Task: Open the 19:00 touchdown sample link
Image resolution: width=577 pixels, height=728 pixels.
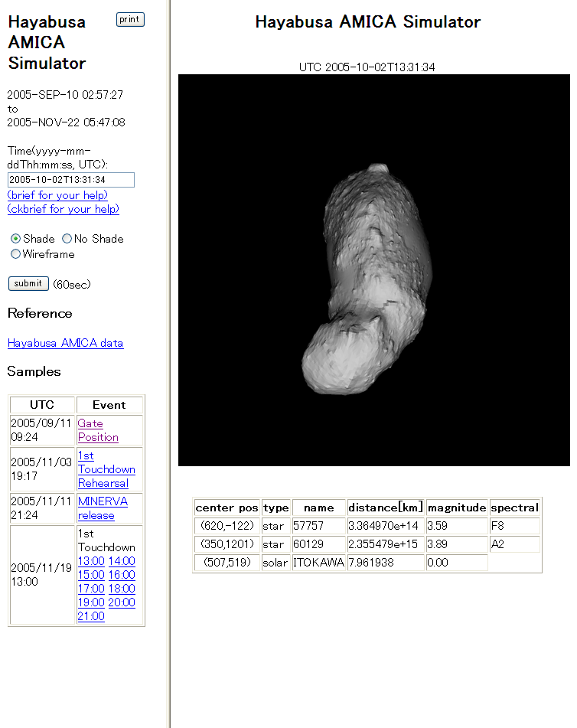Action: pyautogui.click(x=91, y=602)
